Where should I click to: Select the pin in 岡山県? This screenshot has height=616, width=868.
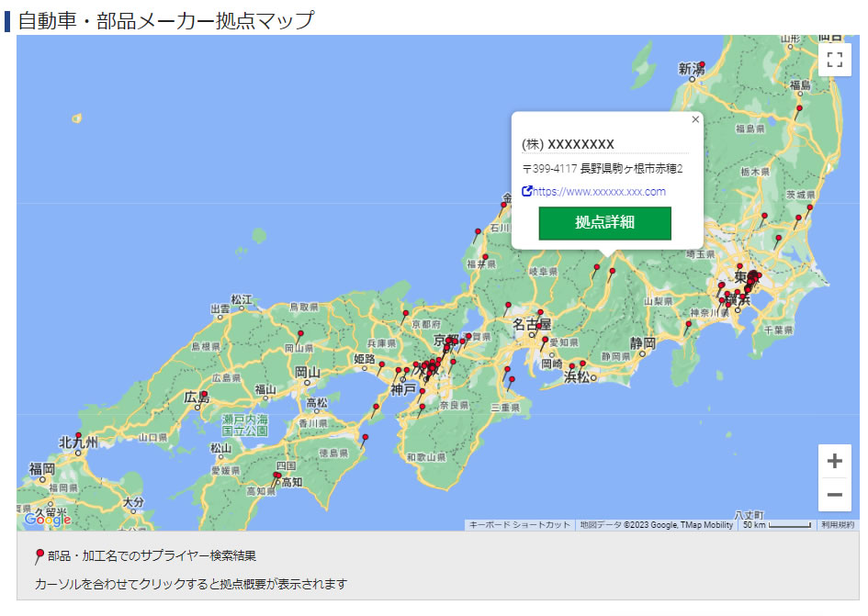coord(299,334)
